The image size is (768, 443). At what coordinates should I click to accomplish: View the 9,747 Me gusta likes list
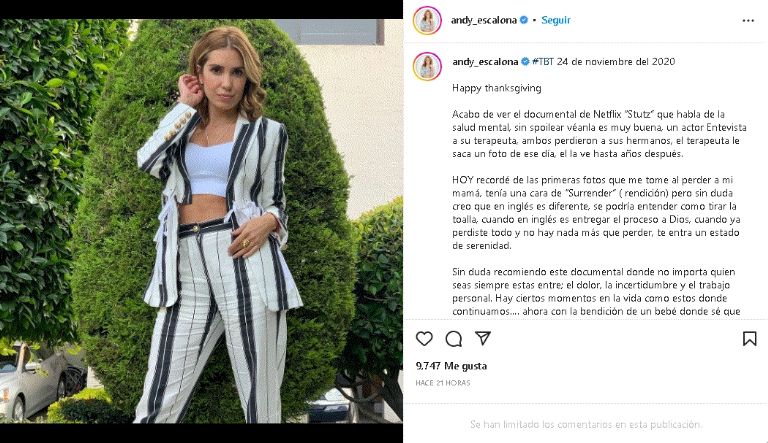coord(451,366)
